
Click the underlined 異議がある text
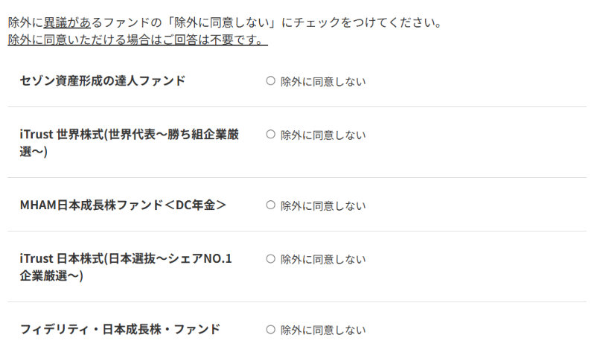click(67, 22)
